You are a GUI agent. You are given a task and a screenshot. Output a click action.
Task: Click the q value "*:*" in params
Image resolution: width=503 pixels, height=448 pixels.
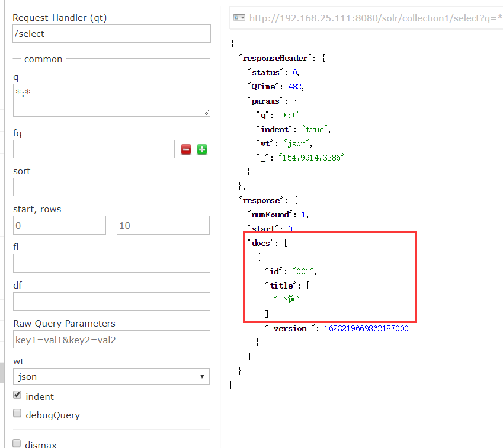(x=289, y=115)
